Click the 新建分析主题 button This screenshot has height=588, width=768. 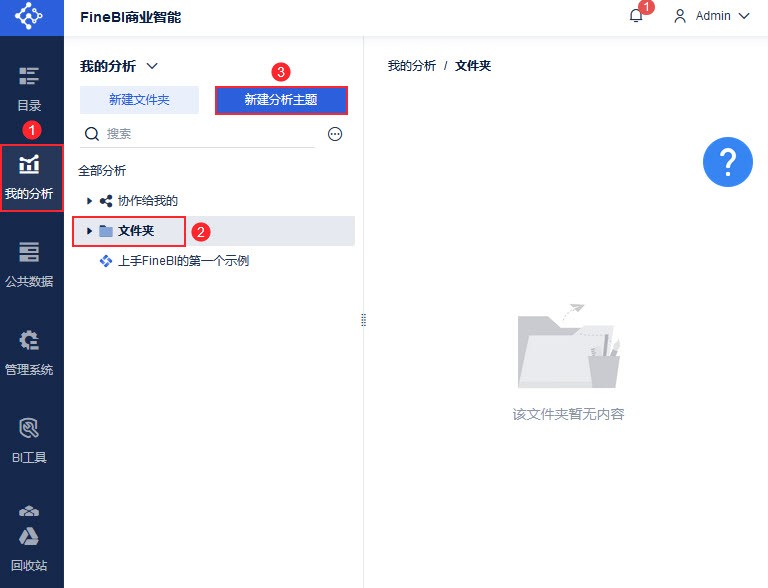click(x=281, y=100)
